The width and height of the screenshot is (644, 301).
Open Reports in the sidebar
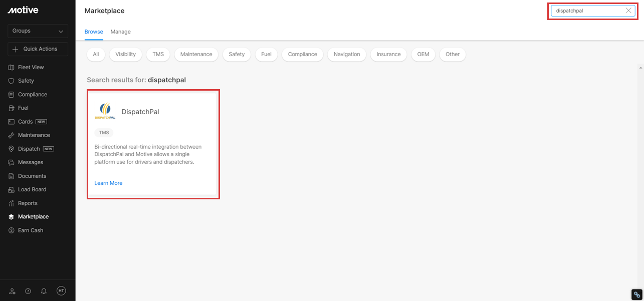(28, 203)
